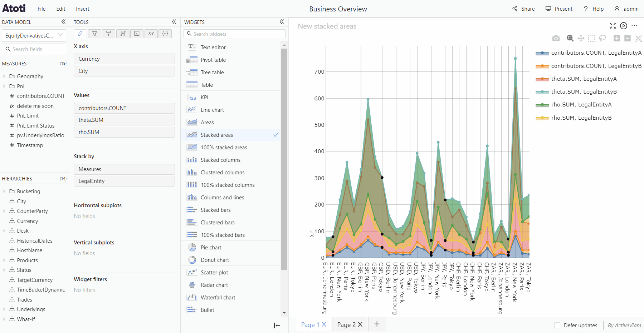Viewport: 644px width, 333px height.
Task: Click the zoom in plus chart icon
Action: coord(617,38)
